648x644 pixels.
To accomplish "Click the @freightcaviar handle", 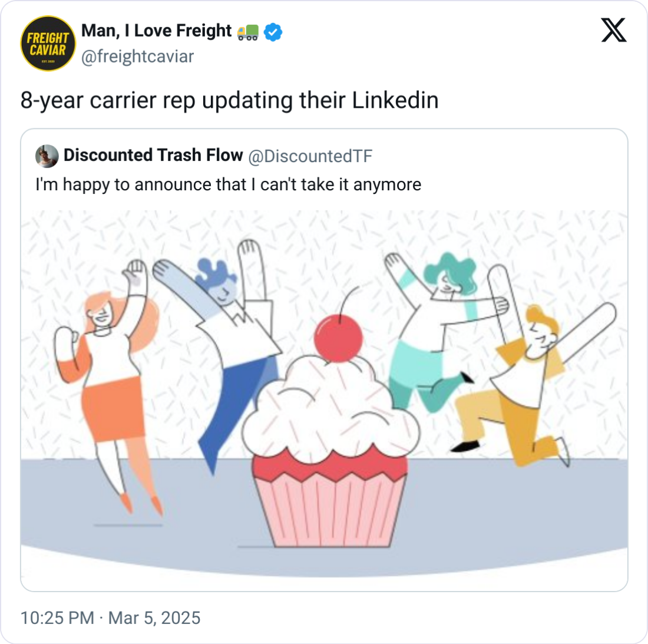I will tap(137, 57).
